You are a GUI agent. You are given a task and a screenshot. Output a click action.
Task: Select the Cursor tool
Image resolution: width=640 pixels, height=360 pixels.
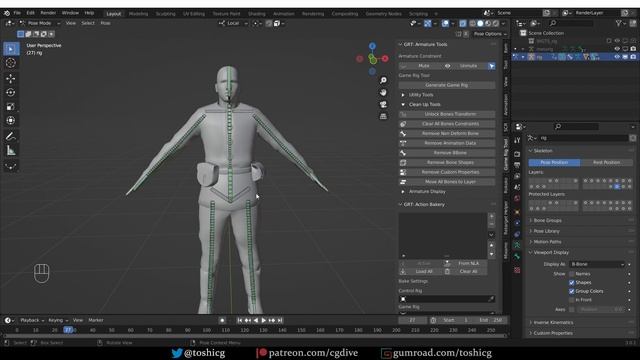click(11, 63)
